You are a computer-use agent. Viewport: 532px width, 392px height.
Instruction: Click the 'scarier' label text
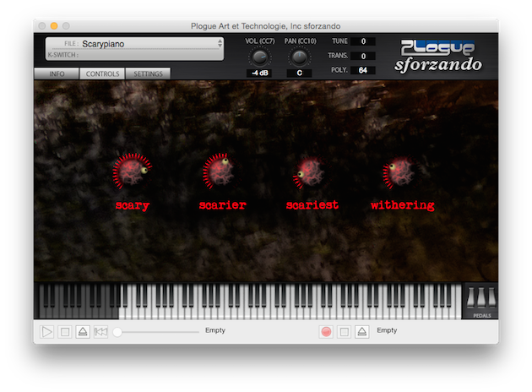click(223, 205)
